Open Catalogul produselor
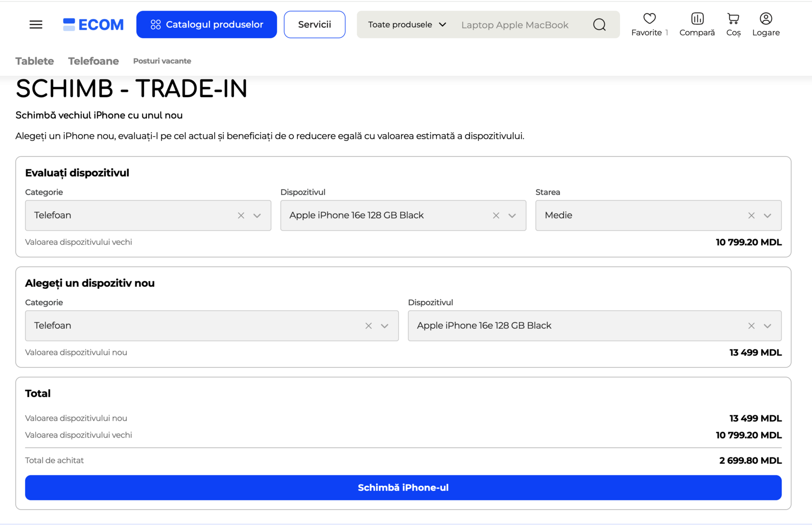812x525 pixels. click(206, 25)
